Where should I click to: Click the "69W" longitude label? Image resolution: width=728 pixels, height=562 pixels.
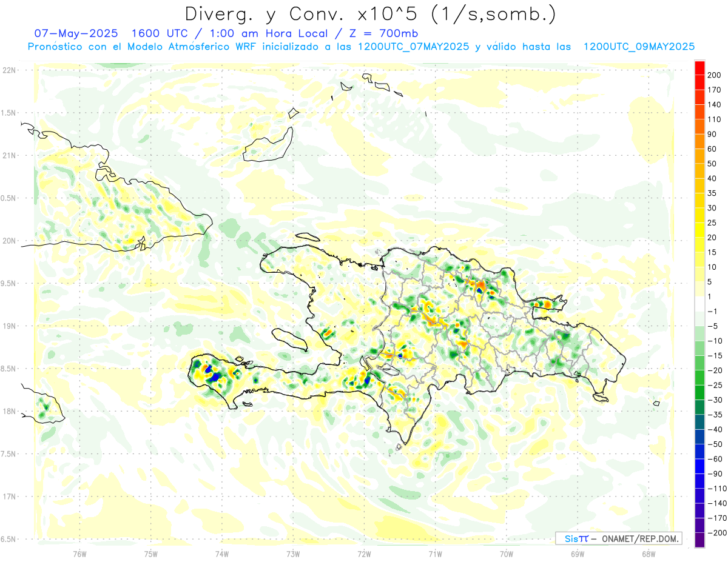tap(578, 554)
